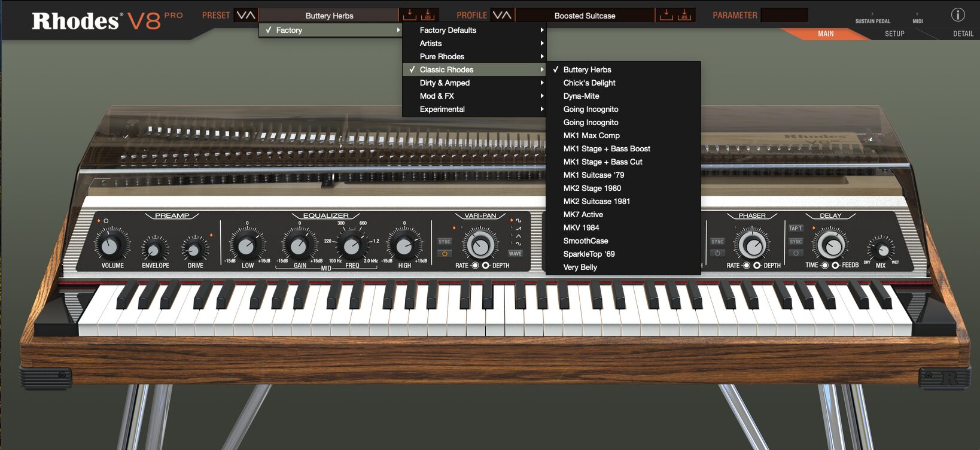Select ramp waveform in Vari-Pan
The width and height of the screenshot is (980, 450).
519,229
